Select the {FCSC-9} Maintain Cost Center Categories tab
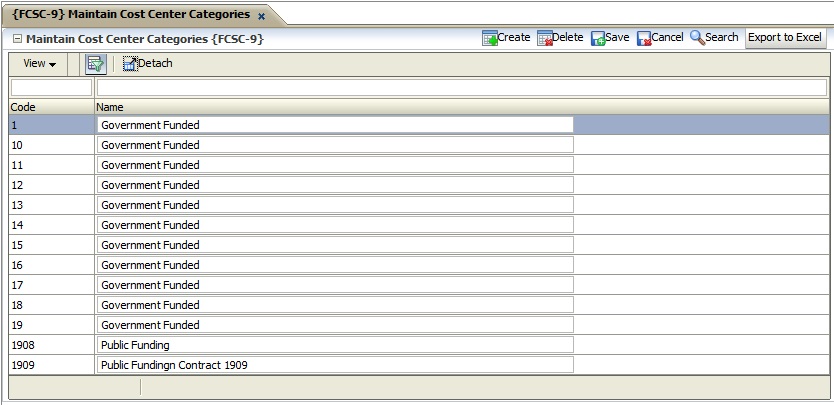 click(x=130, y=15)
